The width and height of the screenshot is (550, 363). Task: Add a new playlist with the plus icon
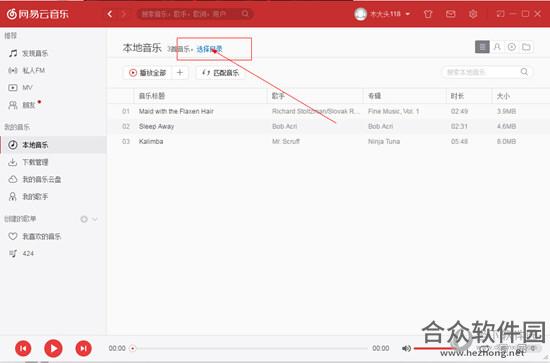pos(84,219)
